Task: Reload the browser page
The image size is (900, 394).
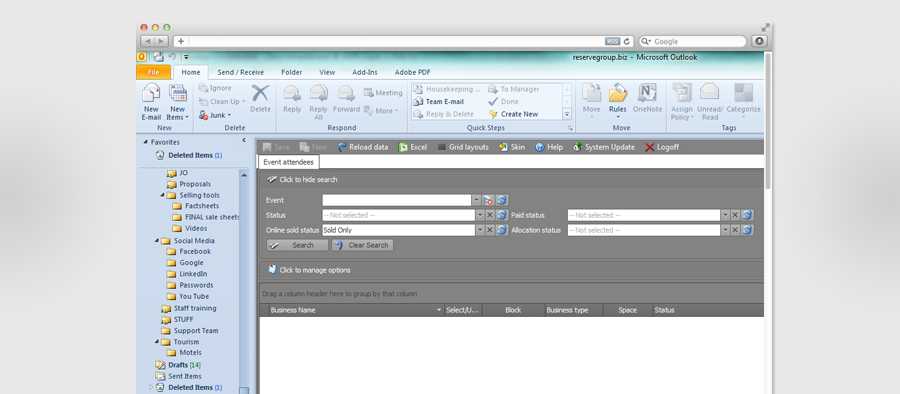Action: pos(627,41)
